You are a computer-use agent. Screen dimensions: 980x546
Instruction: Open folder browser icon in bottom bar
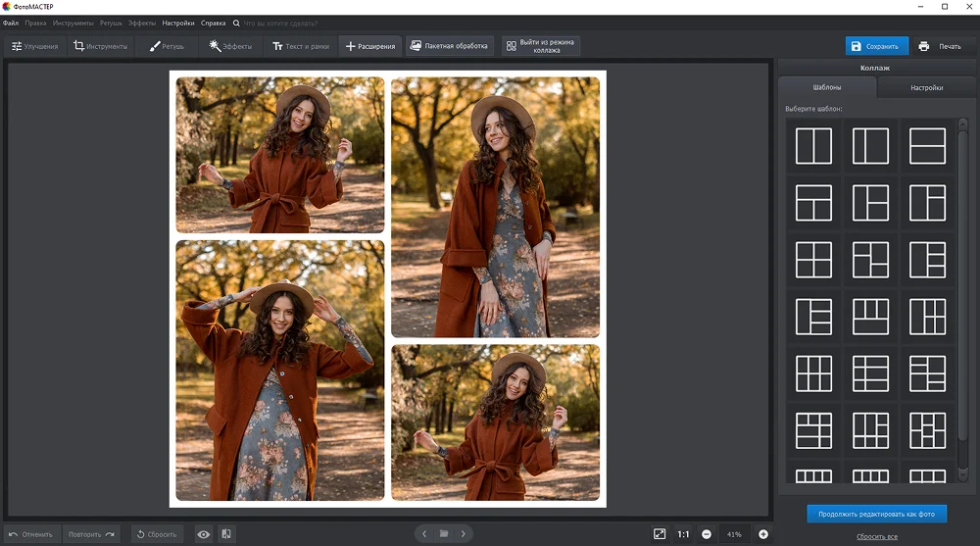[x=444, y=533]
